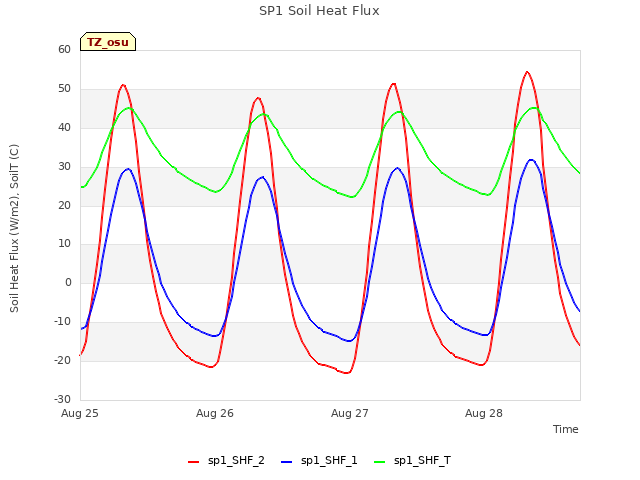The width and height of the screenshot is (640, 480).
Task: Select the Aug 25 x-axis label
Action: 80,413
